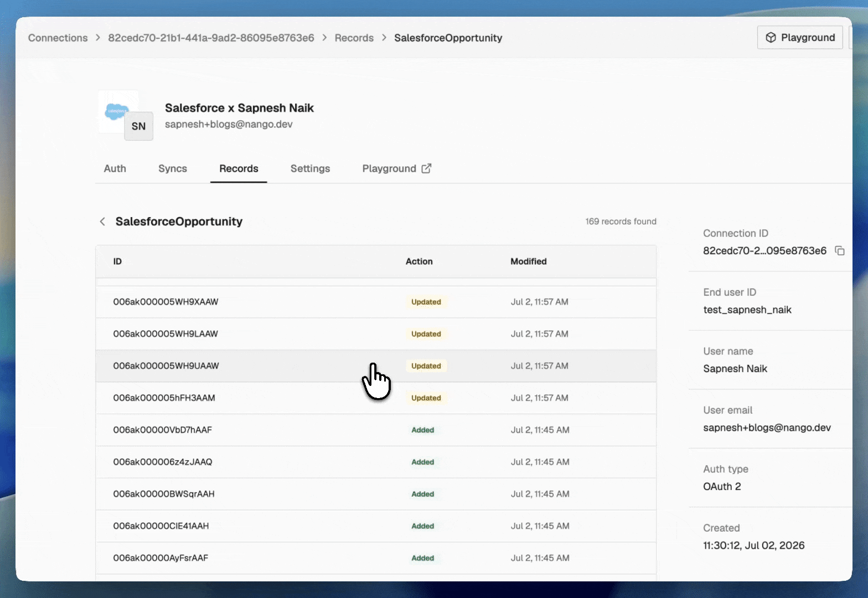Click the Created timestamp 11:30:12, Jul 02, 2026
Viewport: 868px width, 598px height.
pyautogui.click(x=753, y=545)
